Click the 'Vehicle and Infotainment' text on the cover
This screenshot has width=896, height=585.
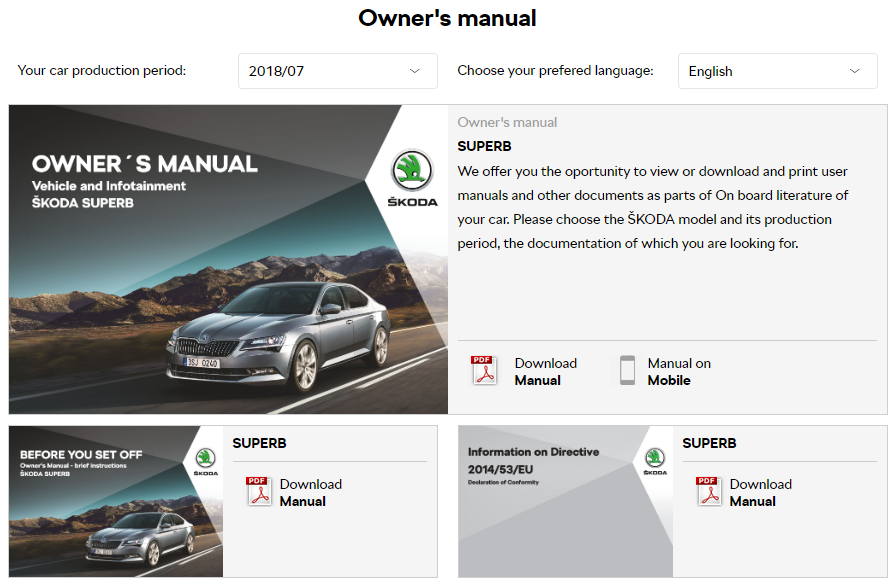pyautogui.click(x=109, y=186)
